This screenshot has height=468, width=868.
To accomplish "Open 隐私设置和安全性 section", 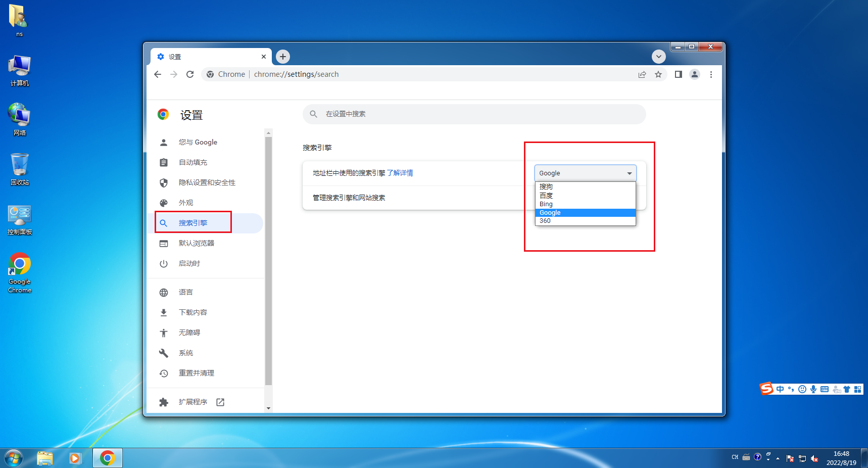I will point(206,182).
